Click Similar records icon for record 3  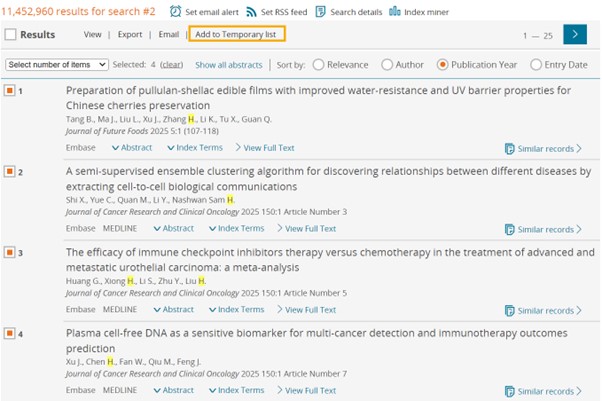(510, 311)
